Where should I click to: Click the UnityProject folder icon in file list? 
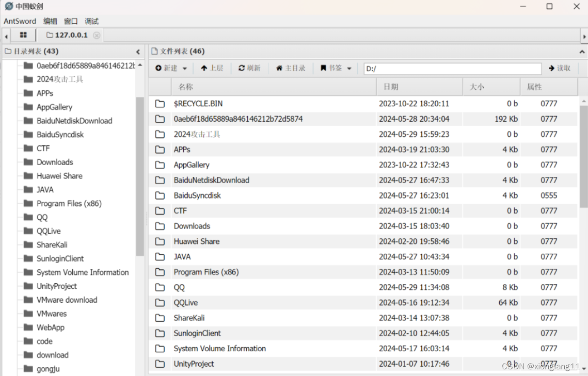pyautogui.click(x=160, y=364)
